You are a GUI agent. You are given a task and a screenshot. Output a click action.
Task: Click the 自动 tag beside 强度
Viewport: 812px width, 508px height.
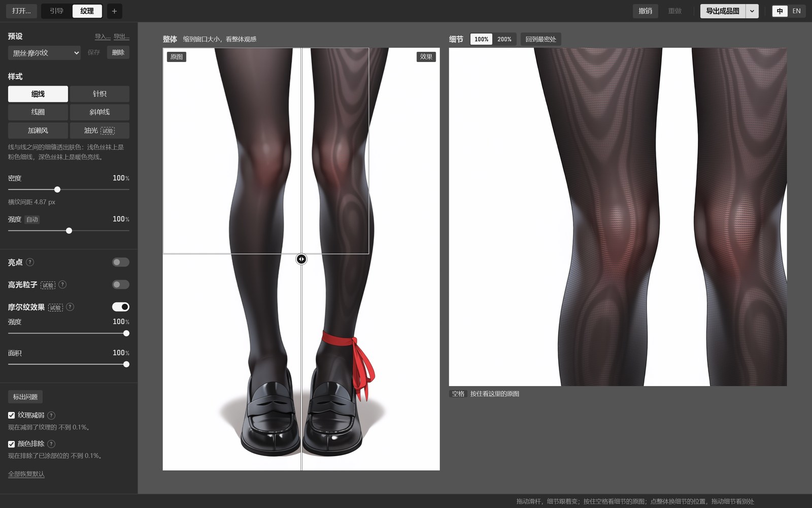[32, 219]
